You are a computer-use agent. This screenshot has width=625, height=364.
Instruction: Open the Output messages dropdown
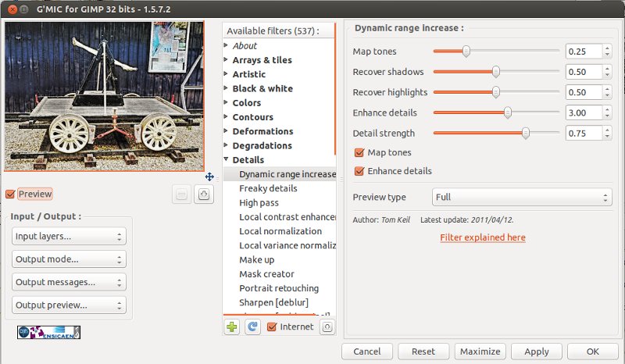pos(69,282)
